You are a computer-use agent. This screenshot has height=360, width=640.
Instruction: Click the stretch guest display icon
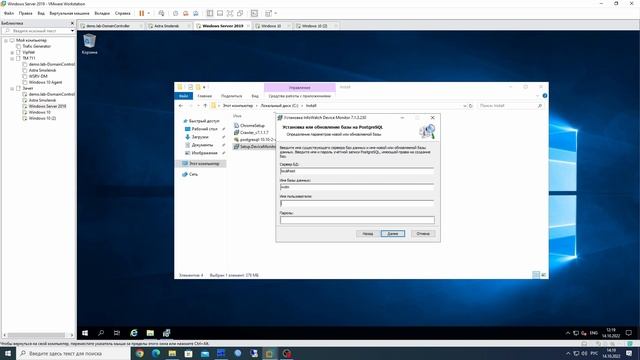point(268,13)
